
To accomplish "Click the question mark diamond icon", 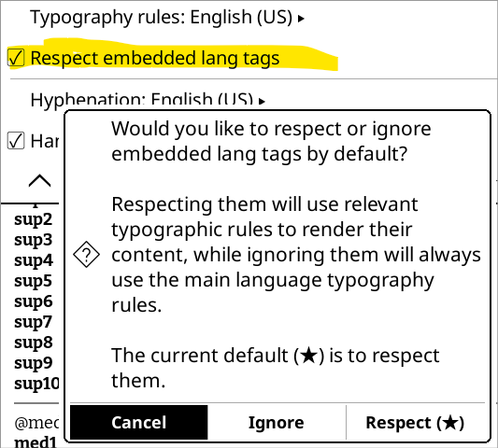I will tap(86, 254).
